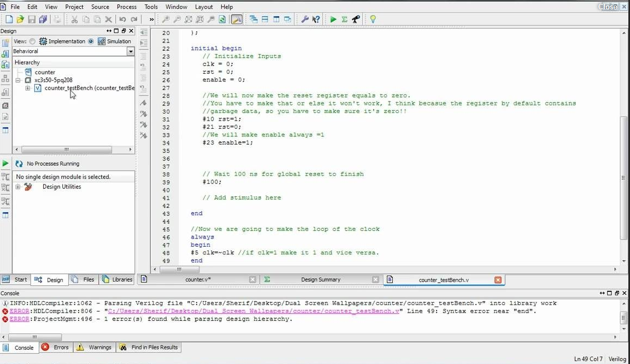Select the Implementation view radio button
Screen dimensions: 630x364
[33, 41]
